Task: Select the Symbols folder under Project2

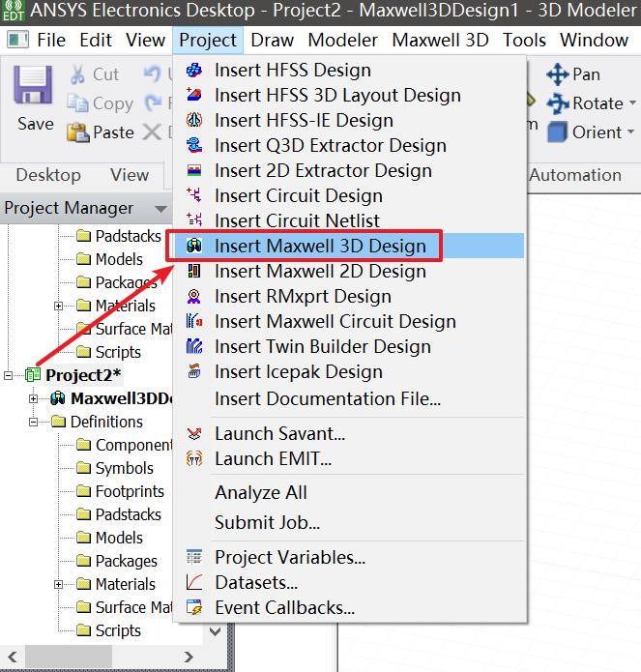Action: pyautogui.click(x=124, y=468)
